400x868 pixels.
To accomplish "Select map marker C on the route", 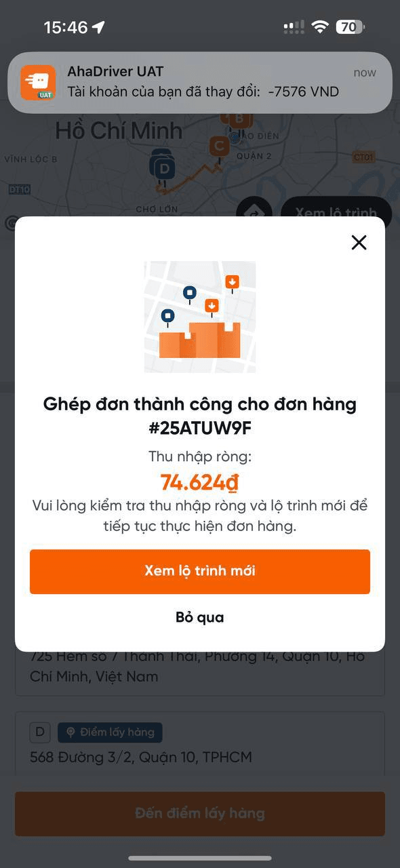I will click(219, 146).
